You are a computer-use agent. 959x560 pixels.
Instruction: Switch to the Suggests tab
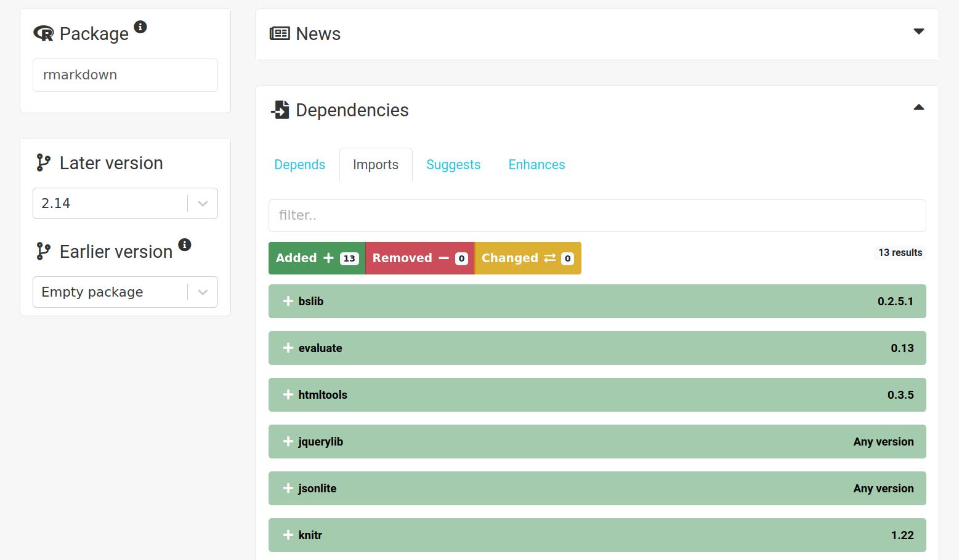click(453, 165)
